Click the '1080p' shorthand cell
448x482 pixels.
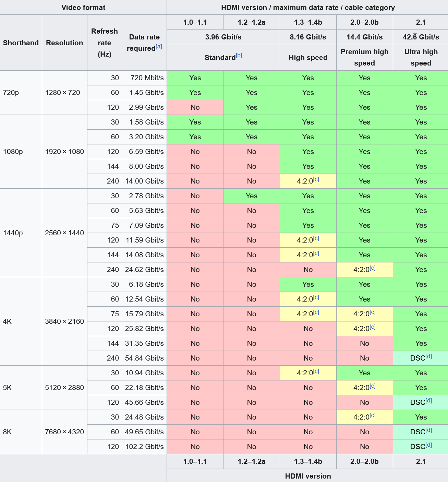click(21, 152)
